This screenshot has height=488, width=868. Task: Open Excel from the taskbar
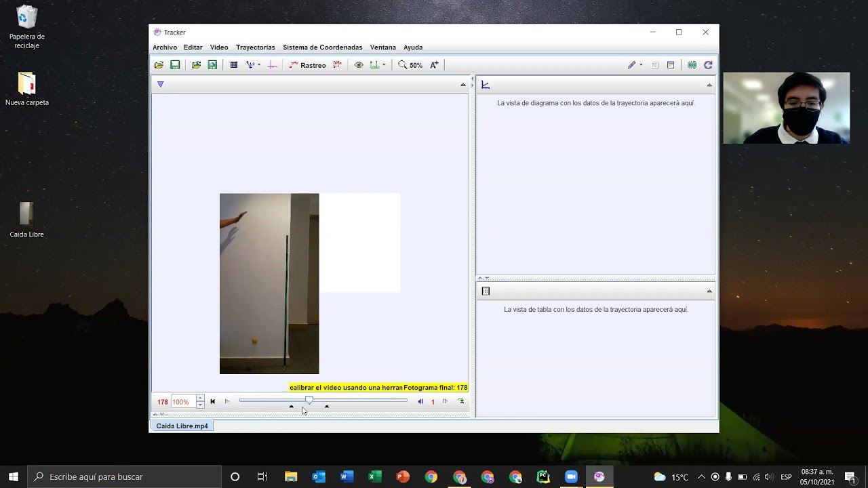pyautogui.click(x=374, y=476)
